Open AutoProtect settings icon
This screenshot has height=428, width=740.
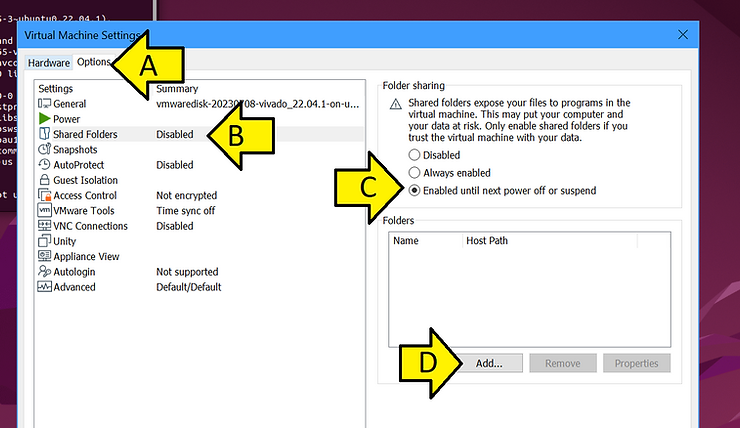tap(44, 165)
